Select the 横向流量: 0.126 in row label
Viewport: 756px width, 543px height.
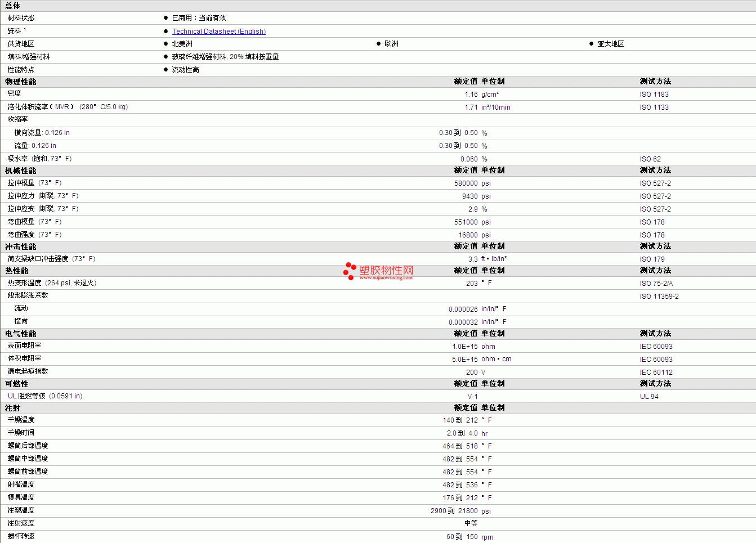42,133
